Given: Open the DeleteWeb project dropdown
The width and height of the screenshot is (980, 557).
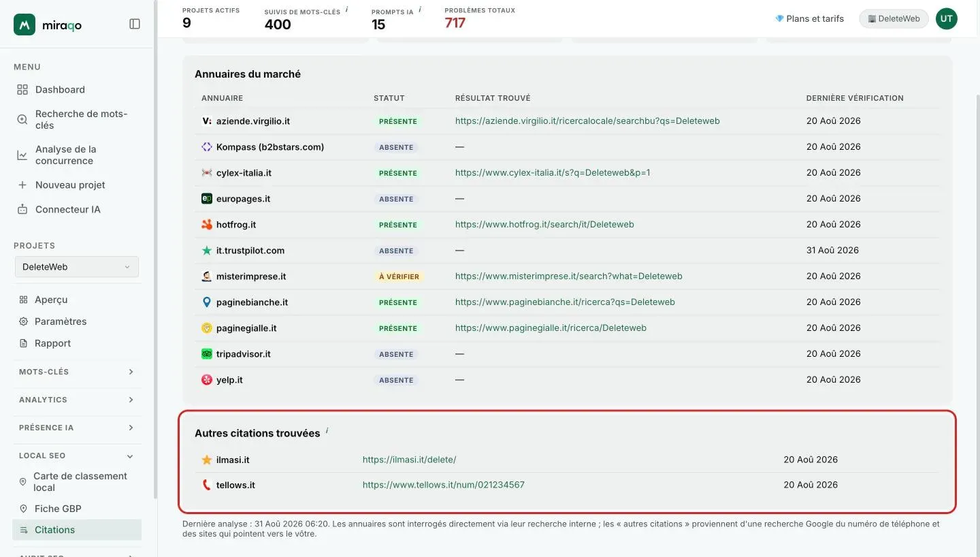Looking at the screenshot, I should click(77, 267).
